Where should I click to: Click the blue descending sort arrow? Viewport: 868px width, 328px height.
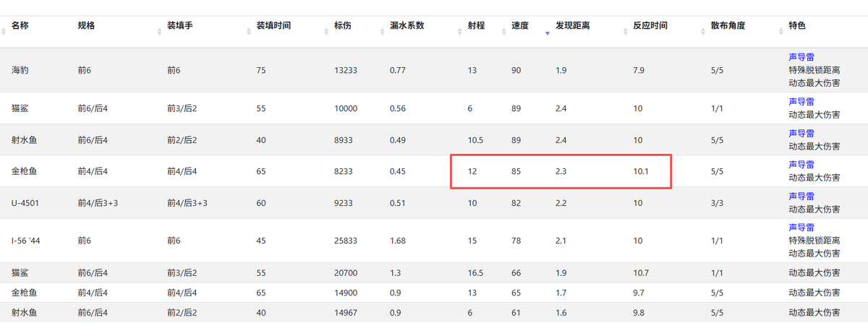tap(547, 33)
